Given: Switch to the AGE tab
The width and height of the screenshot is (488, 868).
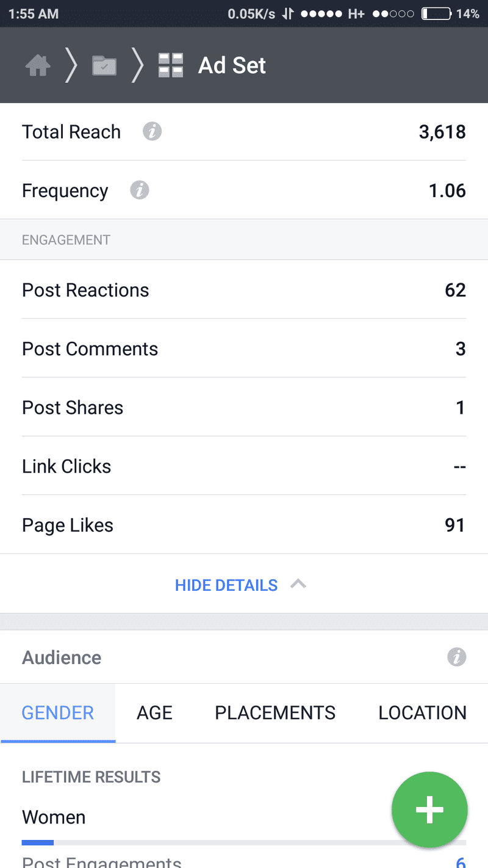Looking at the screenshot, I should [x=154, y=713].
